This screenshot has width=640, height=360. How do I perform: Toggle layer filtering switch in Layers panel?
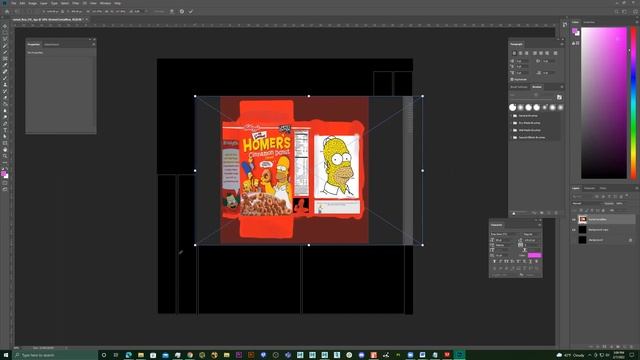click(627, 196)
